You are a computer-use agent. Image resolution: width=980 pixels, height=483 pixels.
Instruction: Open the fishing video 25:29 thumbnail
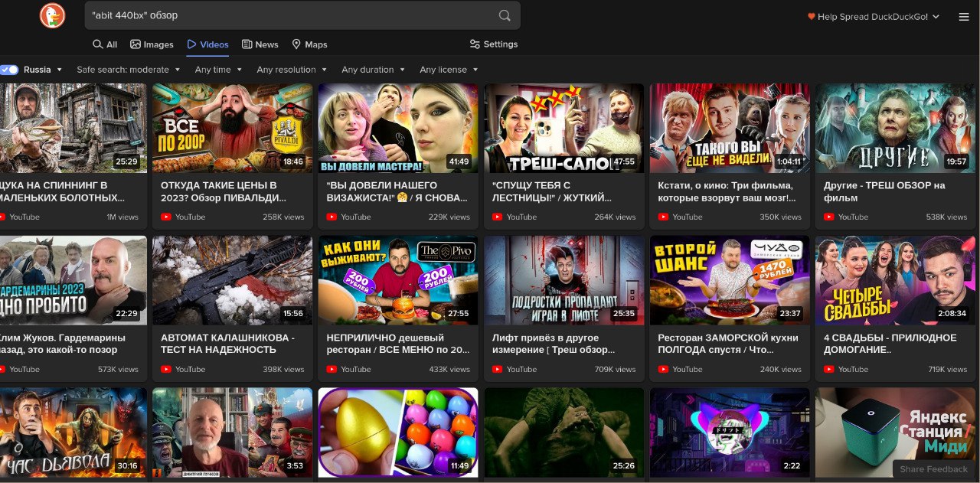73,128
